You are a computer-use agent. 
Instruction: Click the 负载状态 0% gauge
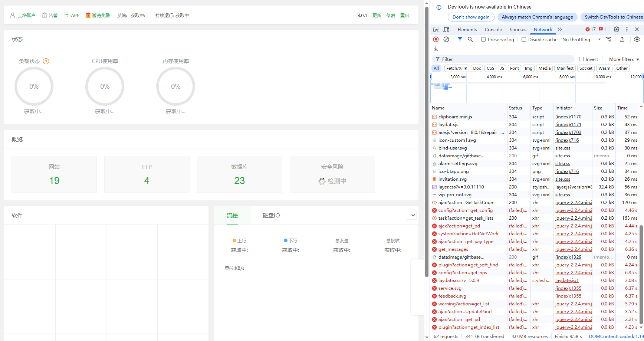34,86
